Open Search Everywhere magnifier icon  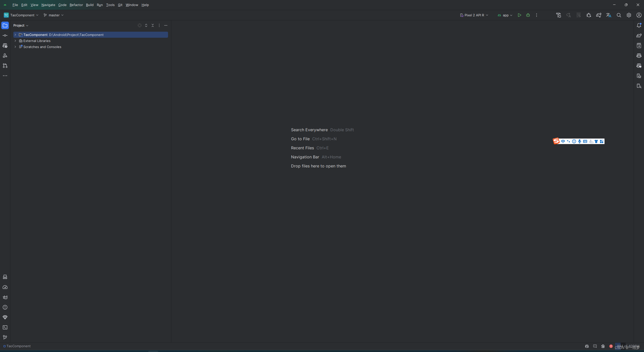(x=619, y=15)
